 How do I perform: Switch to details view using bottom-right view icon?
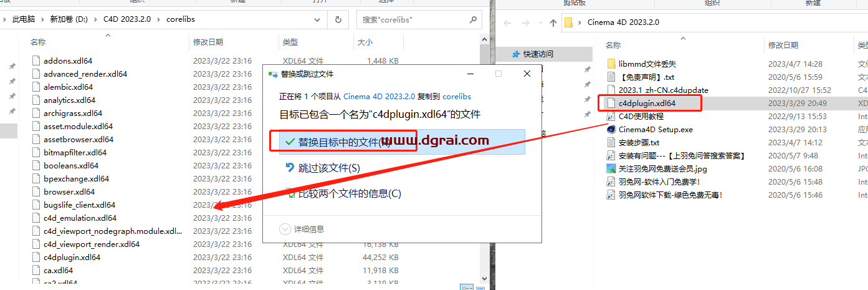click(x=465, y=287)
